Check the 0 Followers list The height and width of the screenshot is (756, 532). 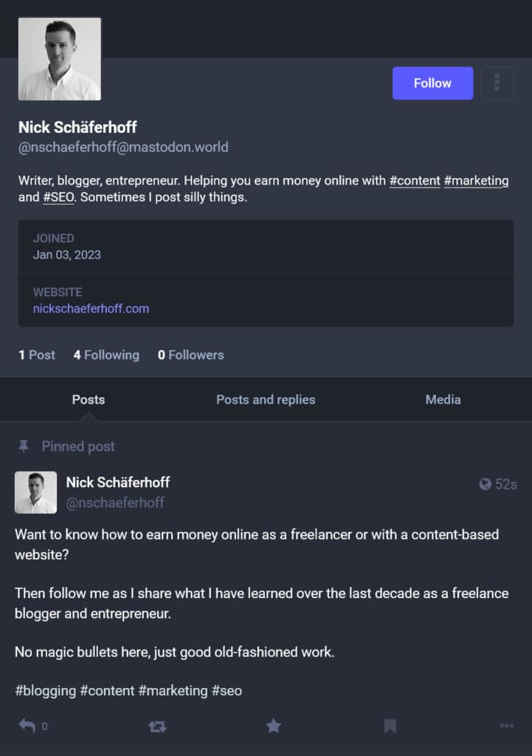tap(191, 355)
